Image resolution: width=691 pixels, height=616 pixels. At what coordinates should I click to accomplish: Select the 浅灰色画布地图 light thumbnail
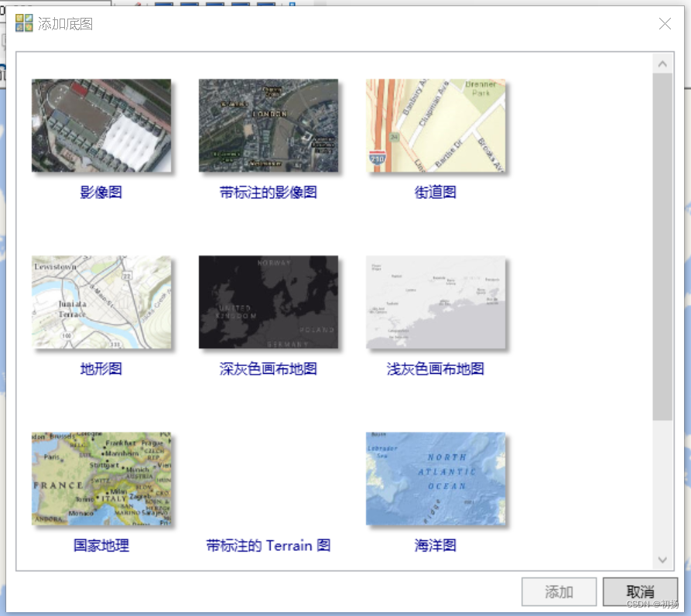pos(435,303)
